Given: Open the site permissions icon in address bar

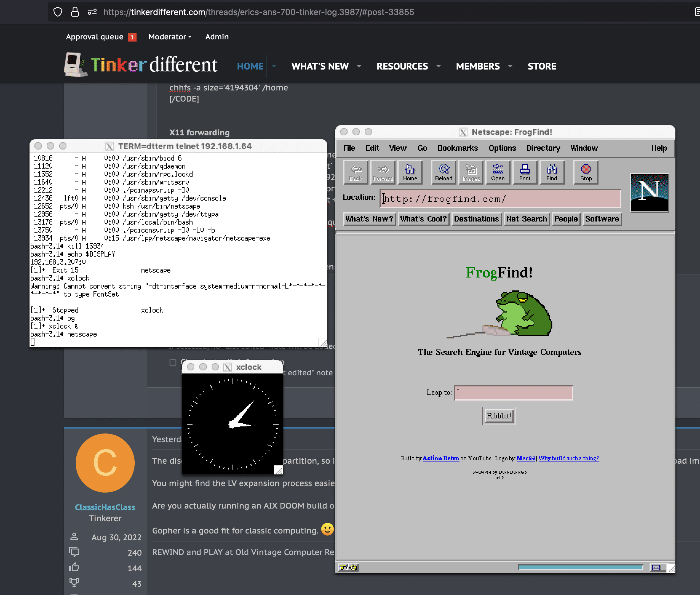Looking at the screenshot, I should coord(92,12).
